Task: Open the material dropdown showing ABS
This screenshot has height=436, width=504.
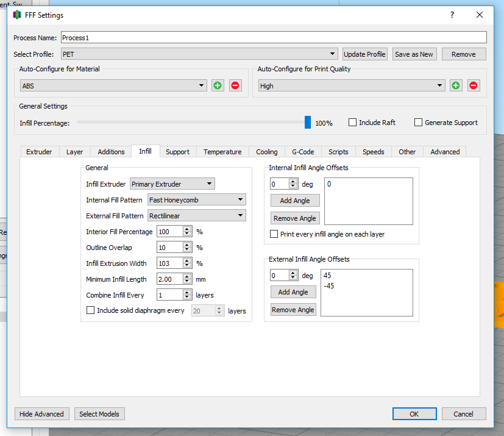Action: pyautogui.click(x=113, y=86)
